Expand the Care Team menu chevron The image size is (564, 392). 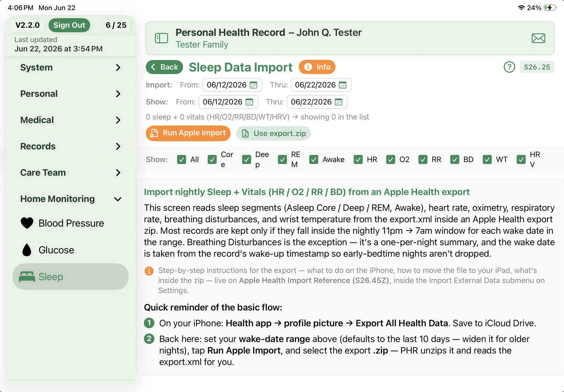(118, 173)
